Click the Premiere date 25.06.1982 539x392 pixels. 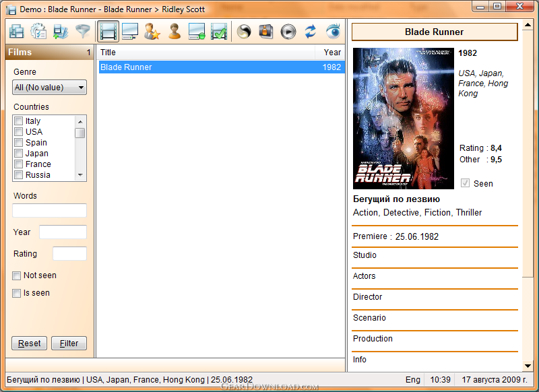[x=416, y=236]
